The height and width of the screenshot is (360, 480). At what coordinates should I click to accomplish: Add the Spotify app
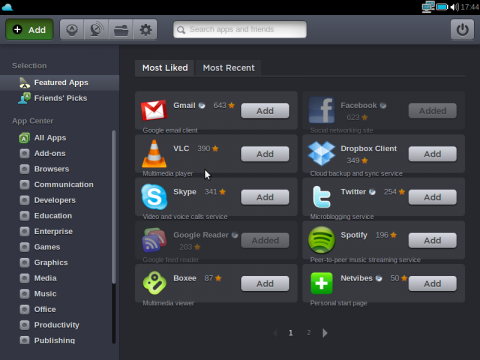(432, 240)
